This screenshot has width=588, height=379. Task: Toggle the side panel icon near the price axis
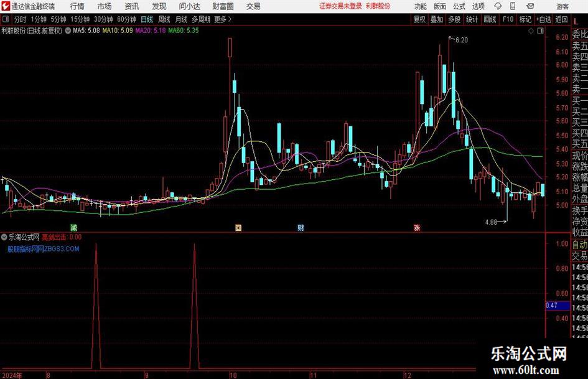pyautogui.click(x=540, y=31)
